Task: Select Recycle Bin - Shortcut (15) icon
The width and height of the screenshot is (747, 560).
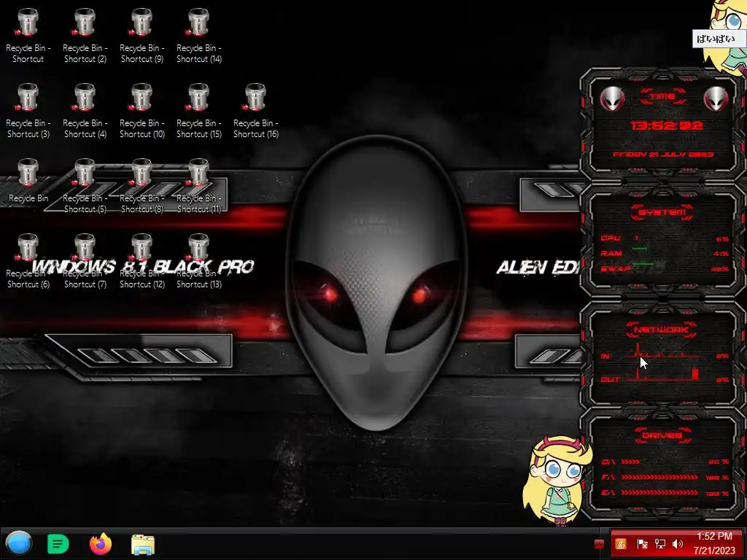Action: 199,111
